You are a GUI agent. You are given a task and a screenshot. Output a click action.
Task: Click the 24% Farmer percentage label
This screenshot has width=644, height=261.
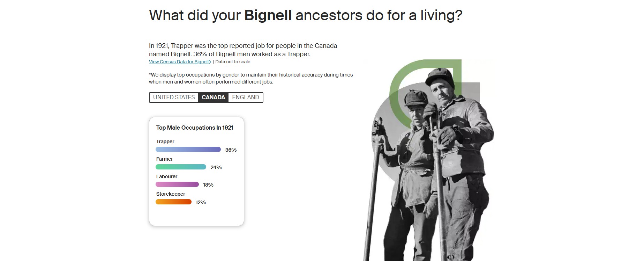(x=216, y=167)
